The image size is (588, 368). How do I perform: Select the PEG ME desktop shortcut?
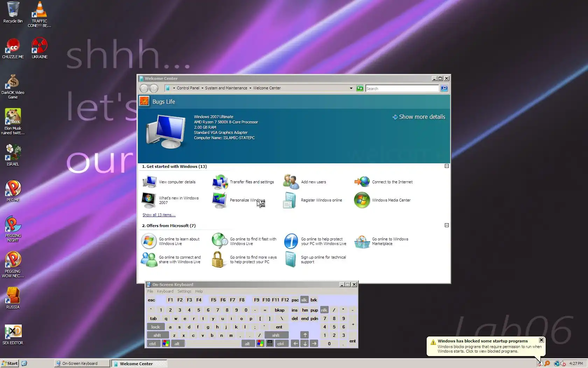point(13,191)
